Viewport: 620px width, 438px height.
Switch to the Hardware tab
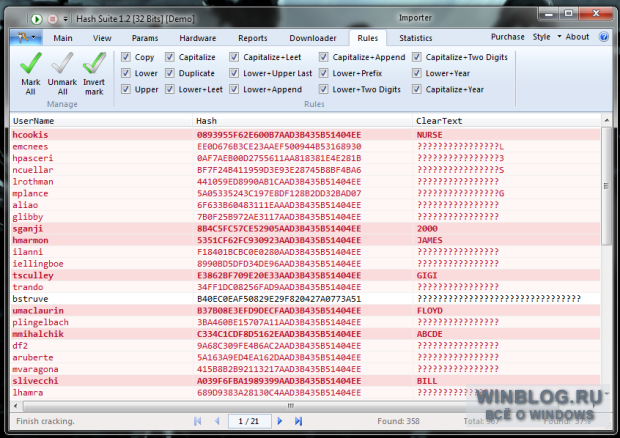197,38
